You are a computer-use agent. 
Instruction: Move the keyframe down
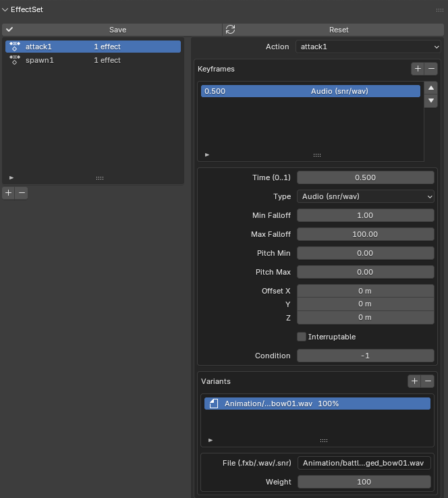[x=431, y=101]
